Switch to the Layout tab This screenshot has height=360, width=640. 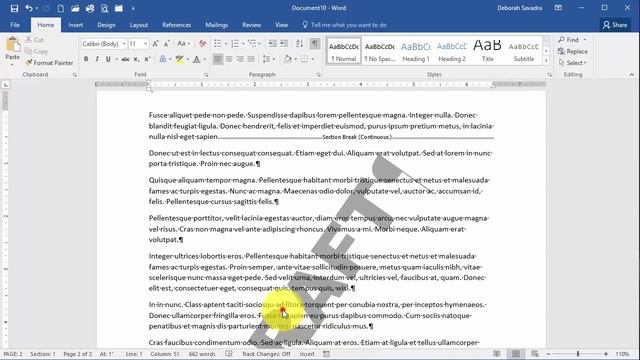click(x=139, y=25)
